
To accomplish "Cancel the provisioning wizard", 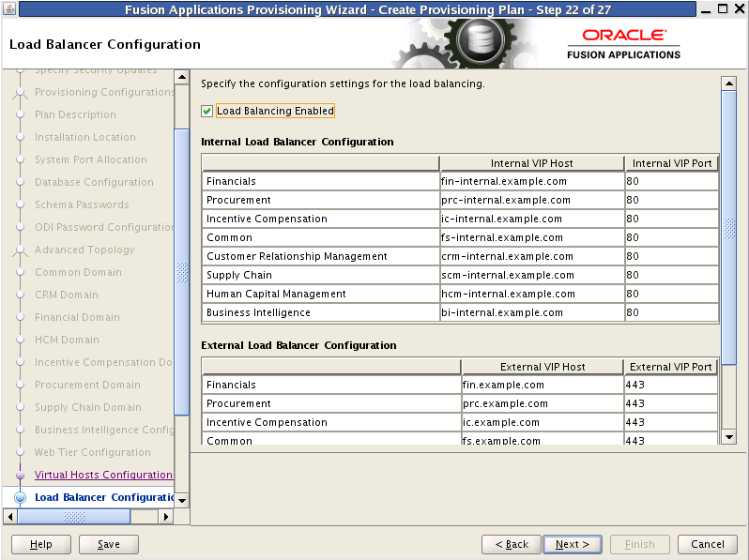I will pos(708,544).
